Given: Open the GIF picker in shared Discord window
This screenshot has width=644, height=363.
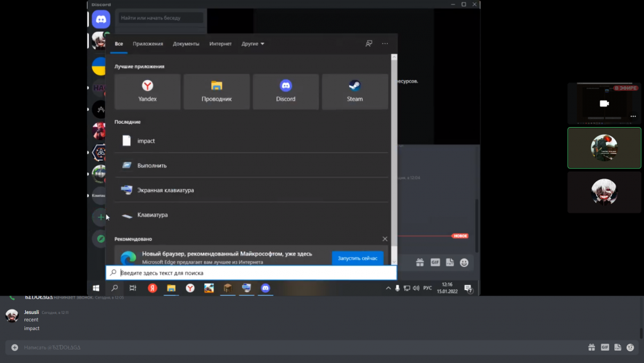Looking at the screenshot, I should pyautogui.click(x=435, y=262).
